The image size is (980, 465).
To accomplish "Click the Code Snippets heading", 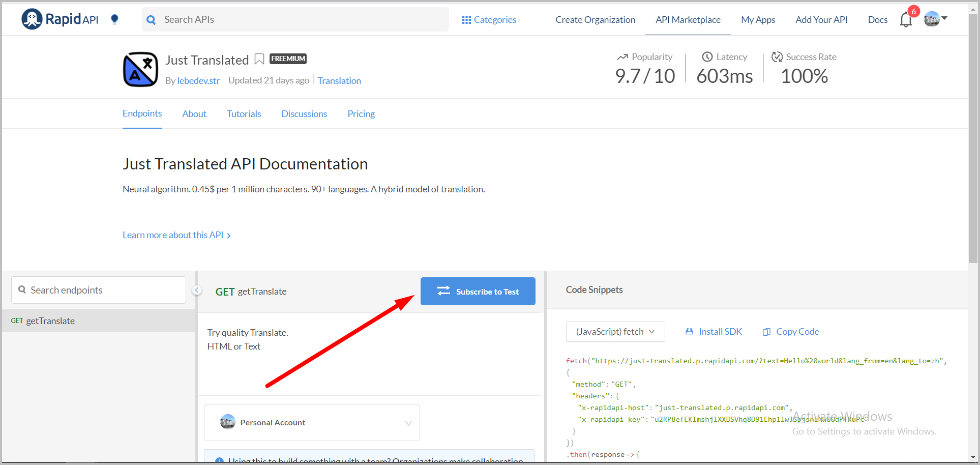I will click(594, 289).
